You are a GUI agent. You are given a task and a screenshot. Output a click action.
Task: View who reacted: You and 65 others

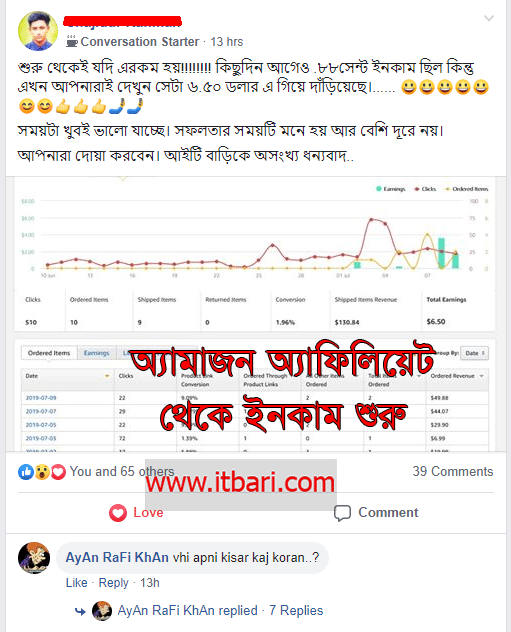tap(122, 471)
